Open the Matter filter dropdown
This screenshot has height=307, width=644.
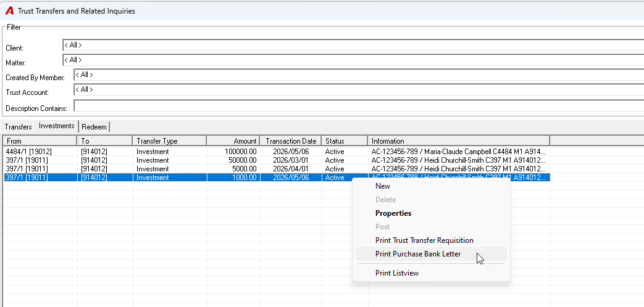point(353,60)
